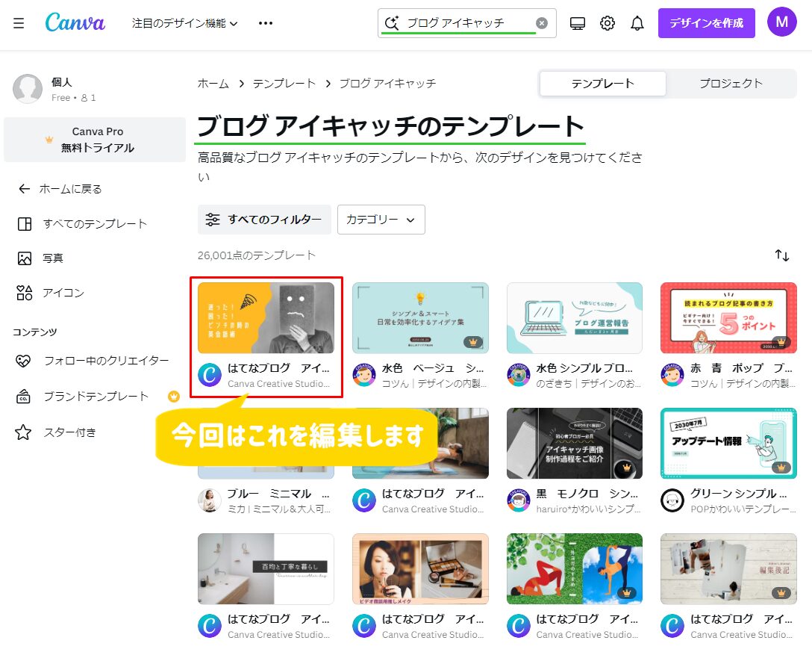Open notifications bell
This screenshot has width=812, height=655.
point(637,23)
